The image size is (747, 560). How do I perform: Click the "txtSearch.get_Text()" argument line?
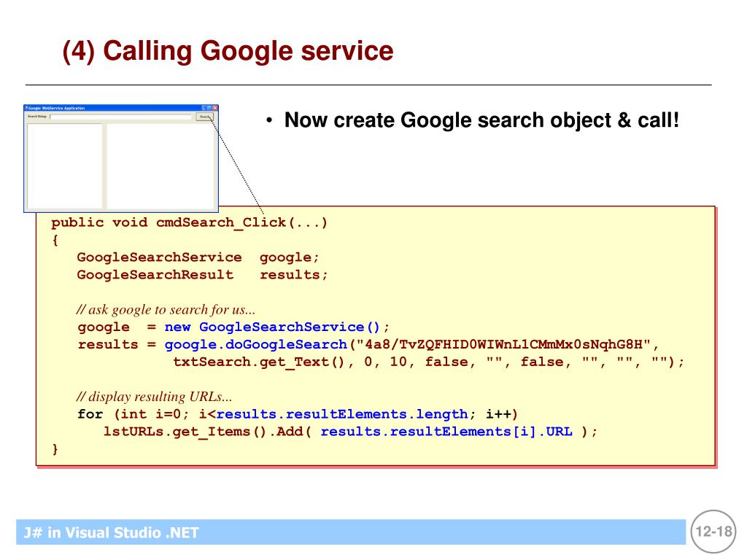click(428, 362)
